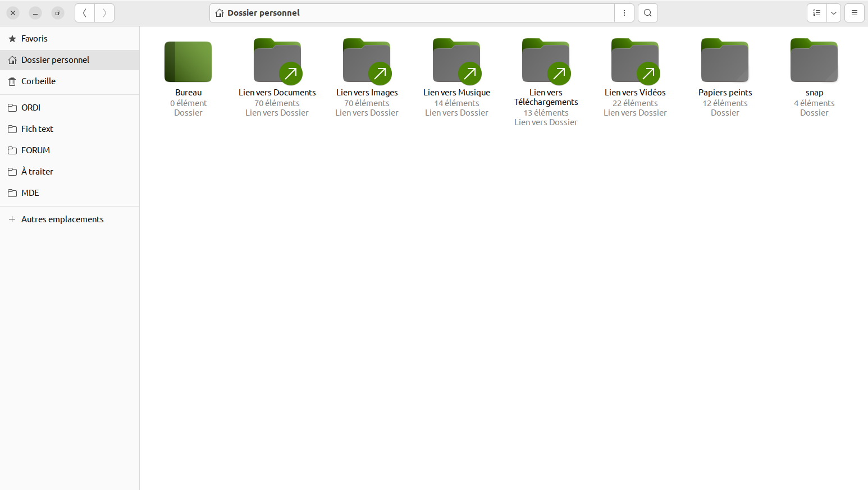Click the home icon in path bar
Image resolution: width=868 pixels, height=490 pixels.
click(x=220, y=13)
